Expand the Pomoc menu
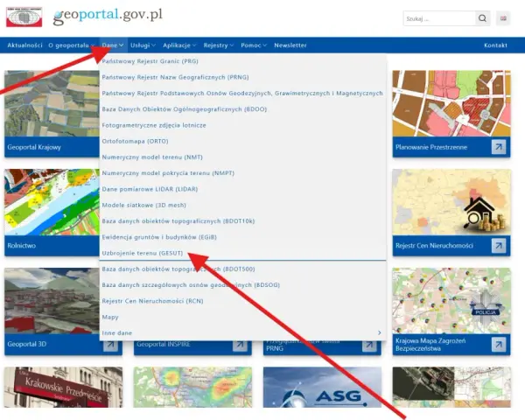The height and width of the screenshot is (420, 525). coord(254,45)
